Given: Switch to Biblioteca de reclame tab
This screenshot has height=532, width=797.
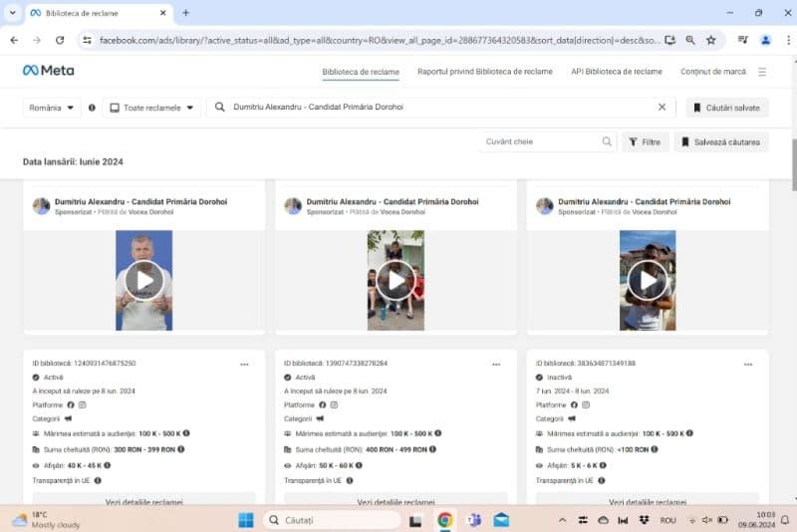Looking at the screenshot, I should click(361, 72).
